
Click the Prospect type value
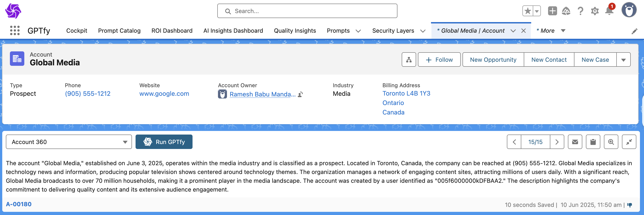pyautogui.click(x=23, y=94)
